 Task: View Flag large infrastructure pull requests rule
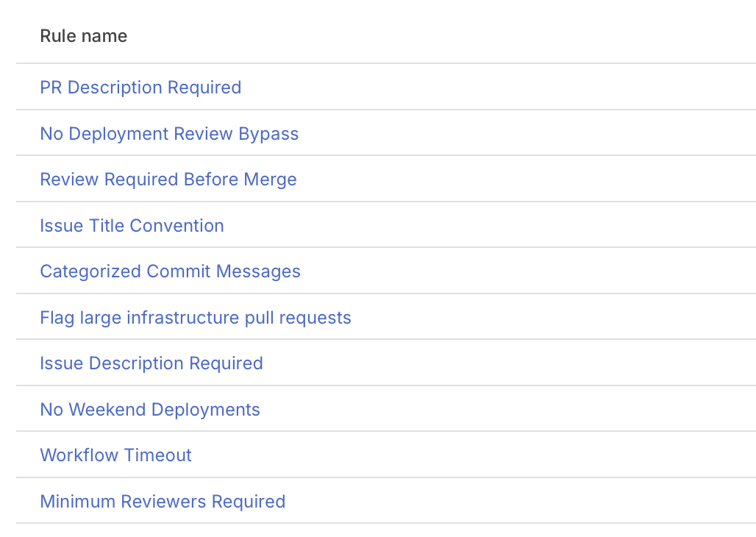(x=196, y=318)
